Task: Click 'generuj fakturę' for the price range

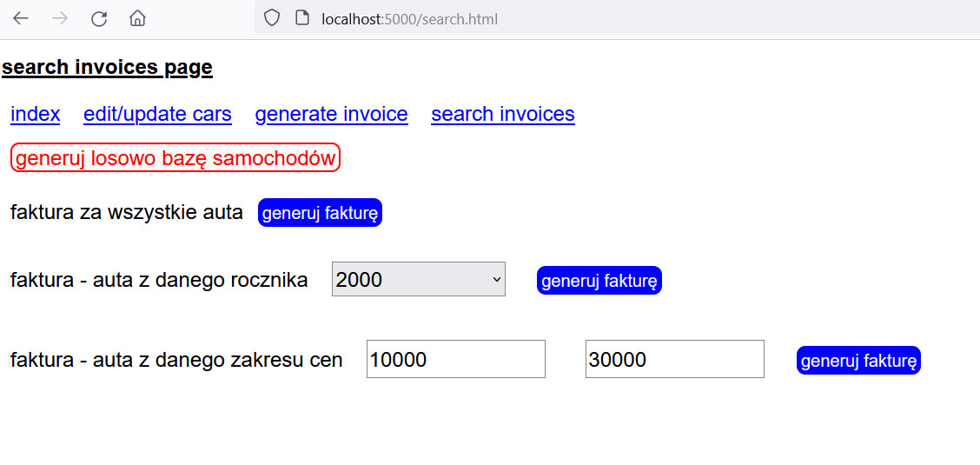Action: tap(857, 360)
